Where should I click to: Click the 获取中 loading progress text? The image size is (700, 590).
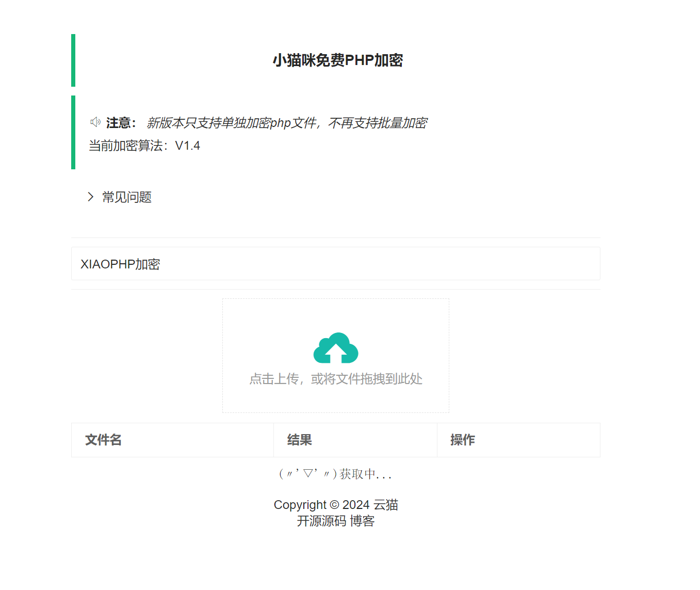[x=335, y=473]
